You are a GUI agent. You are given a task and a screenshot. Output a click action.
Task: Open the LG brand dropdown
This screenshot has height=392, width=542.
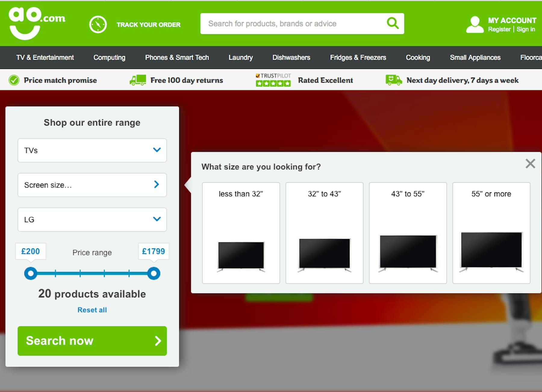[92, 219]
